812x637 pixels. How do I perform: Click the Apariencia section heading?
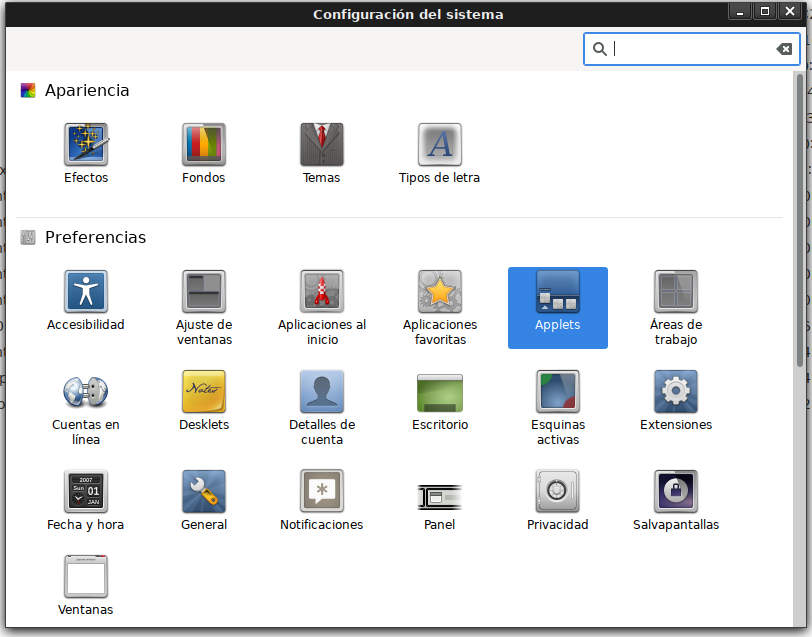(x=87, y=90)
